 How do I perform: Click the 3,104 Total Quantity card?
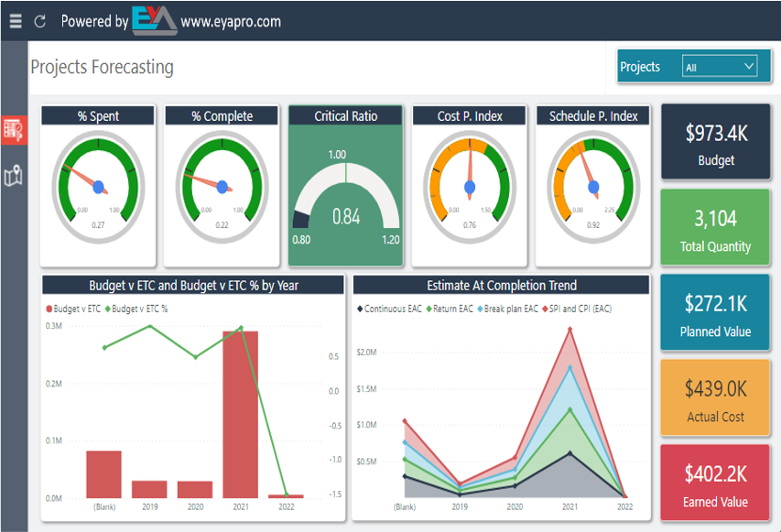pyautogui.click(x=715, y=227)
